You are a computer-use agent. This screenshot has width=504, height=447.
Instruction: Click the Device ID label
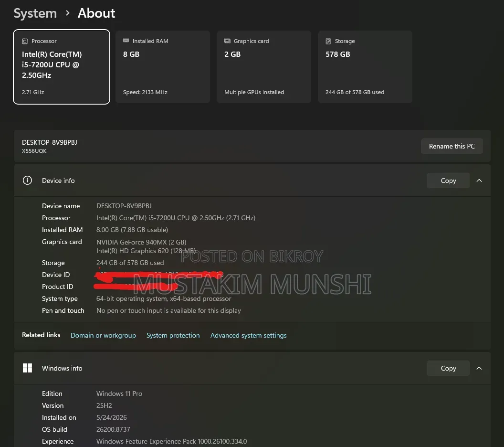click(x=56, y=275)
